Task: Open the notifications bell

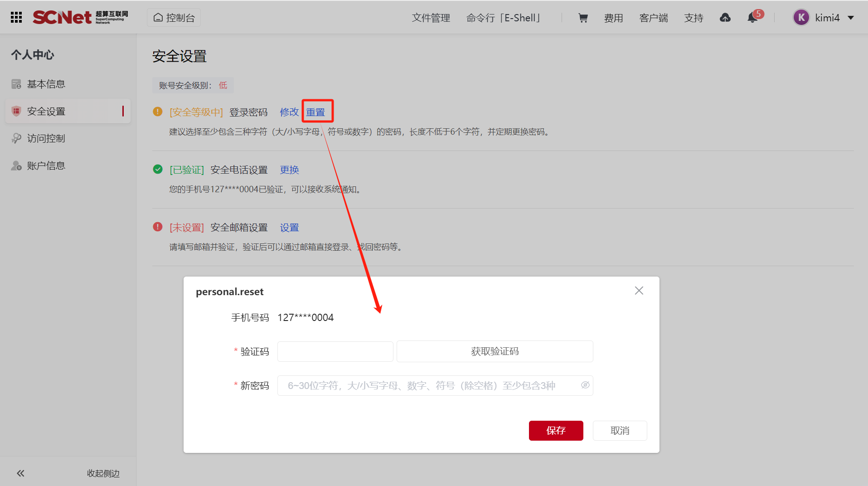Action: point(752,18)
